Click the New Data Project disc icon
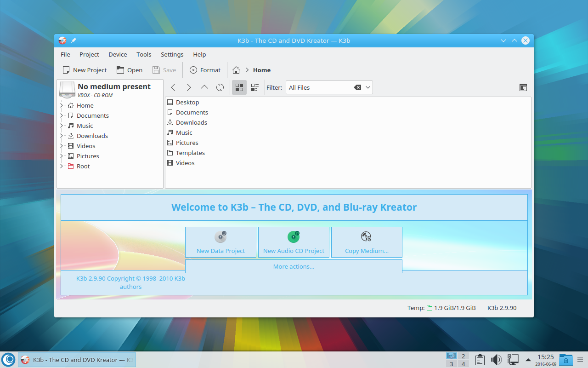The width and height of the screenshot is (588, 368). point(220,237)
